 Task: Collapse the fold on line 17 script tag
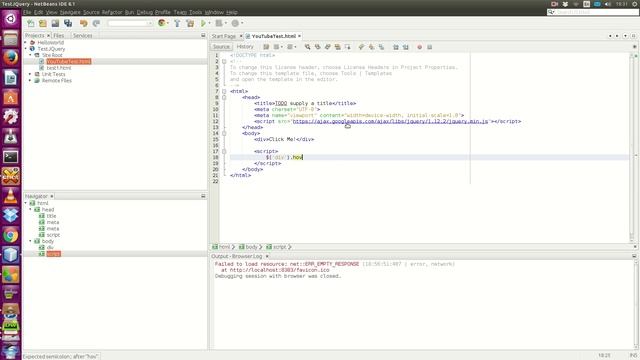224,151
